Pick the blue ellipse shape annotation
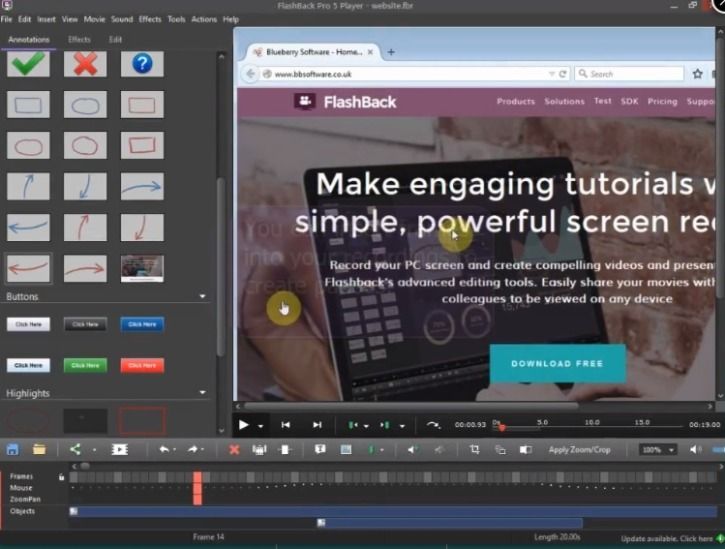This screenshot has height=549, width=725. (85, 105)
